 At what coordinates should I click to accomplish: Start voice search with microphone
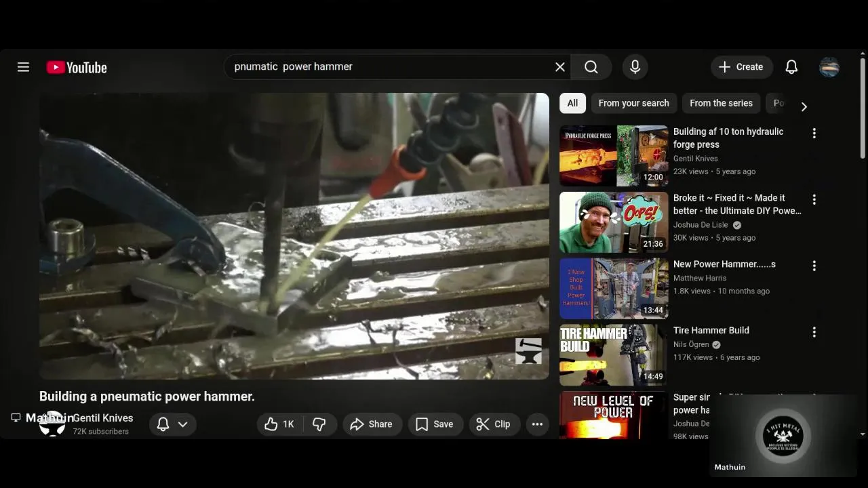click(635, 67)
